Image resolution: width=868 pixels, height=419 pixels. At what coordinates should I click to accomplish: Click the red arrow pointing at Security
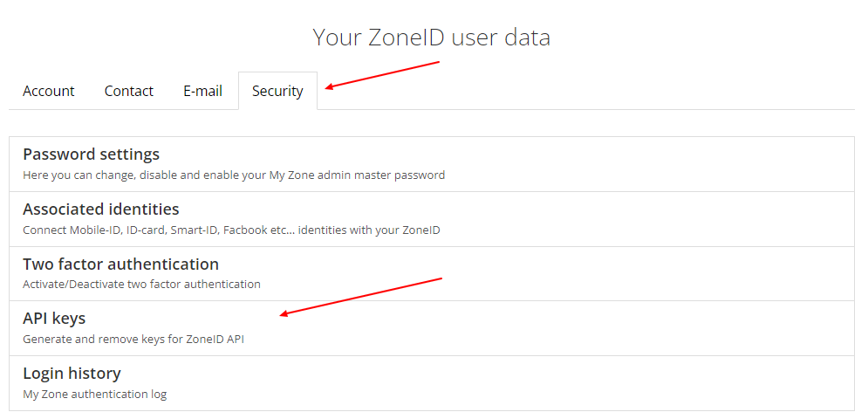tap(382, 75)
